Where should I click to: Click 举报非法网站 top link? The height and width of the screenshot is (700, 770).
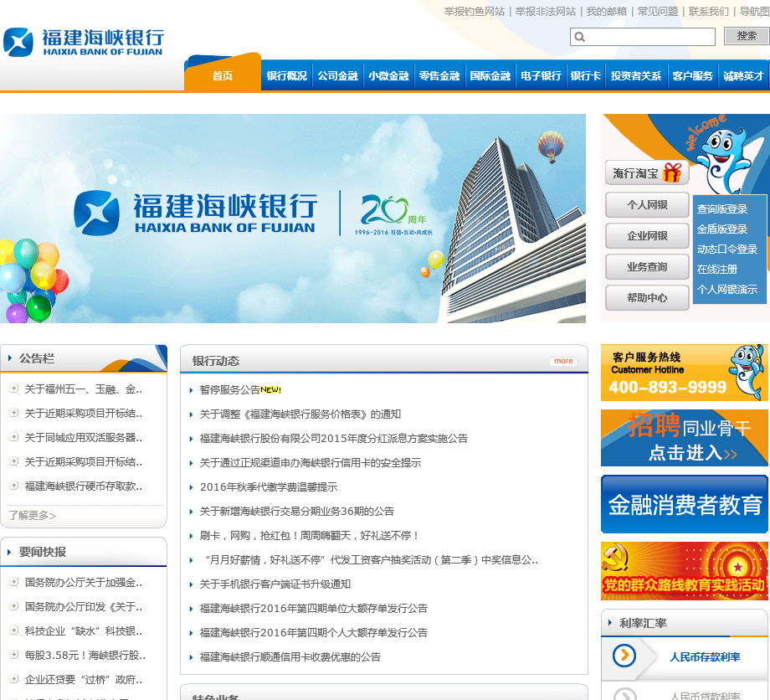point(546,11)
